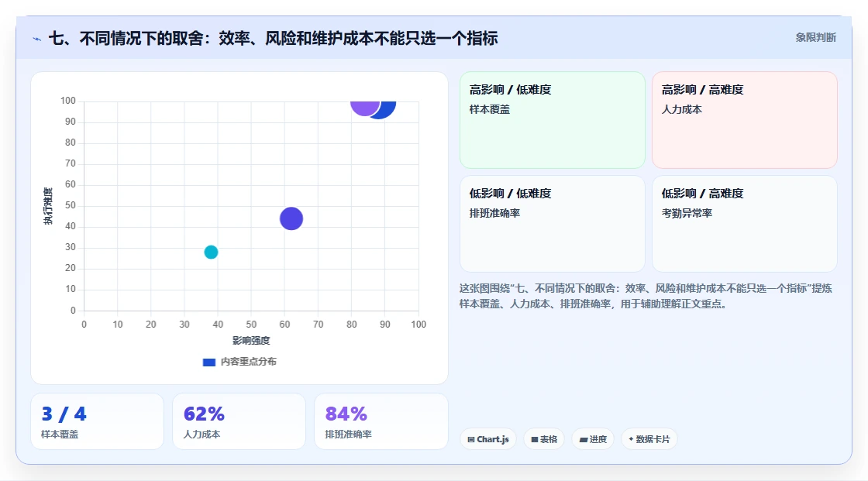
Task: Click the lightning icon beside the slide title
Action: pos(37,39)
